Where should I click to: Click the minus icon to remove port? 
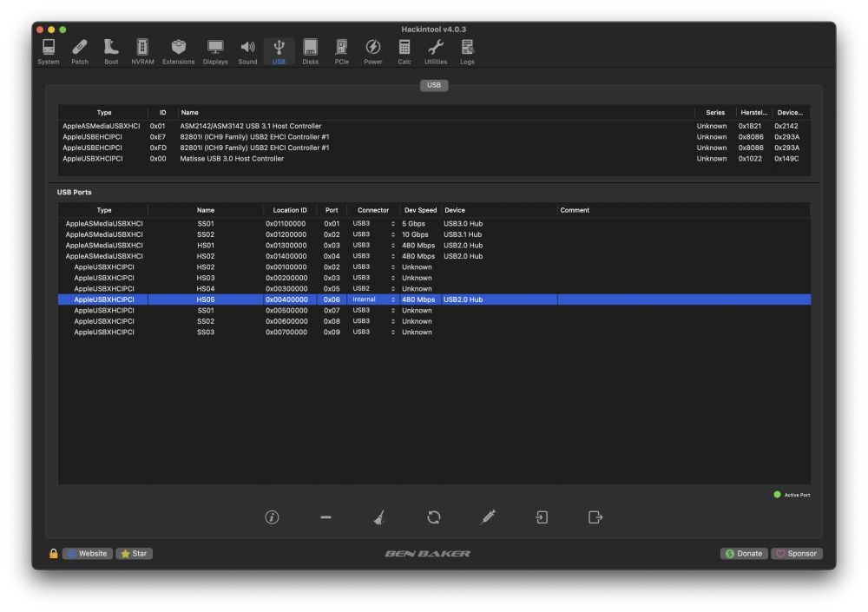[325, 517]
